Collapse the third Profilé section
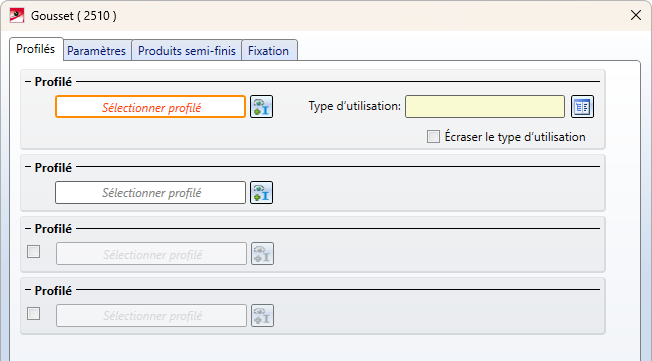 click(x=28, y=228)
